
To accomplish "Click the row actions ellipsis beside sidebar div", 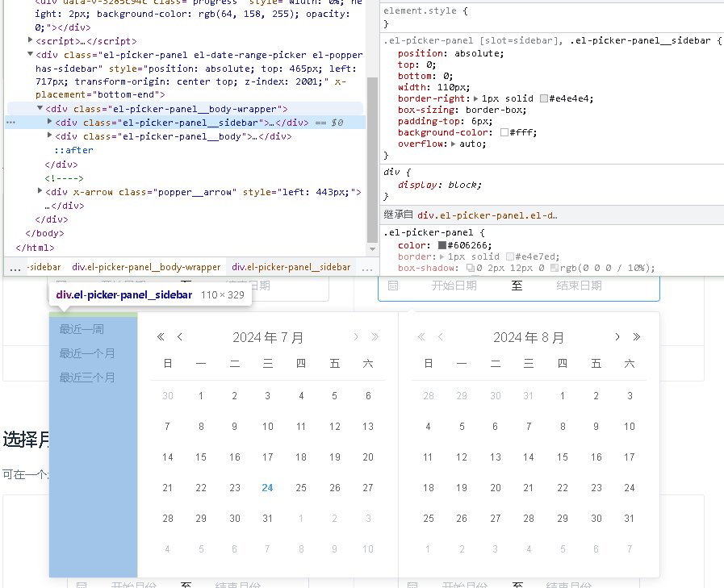I will pos(11,123).
